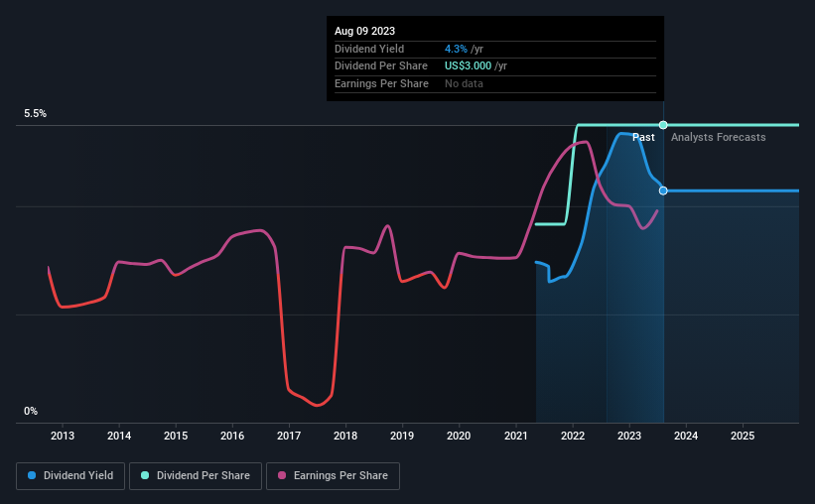This screenshot has height=504, width=815.
Task: Click the No data earnings value
Action: point(464,83)
